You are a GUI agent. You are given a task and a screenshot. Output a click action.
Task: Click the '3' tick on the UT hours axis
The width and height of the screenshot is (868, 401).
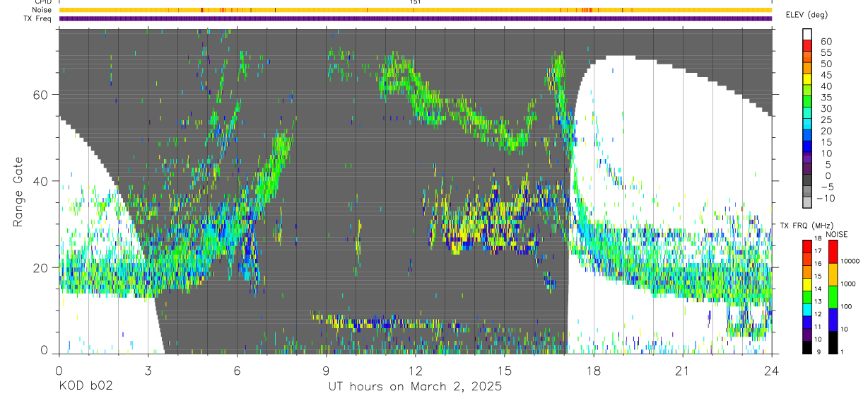tap(148, 371)
